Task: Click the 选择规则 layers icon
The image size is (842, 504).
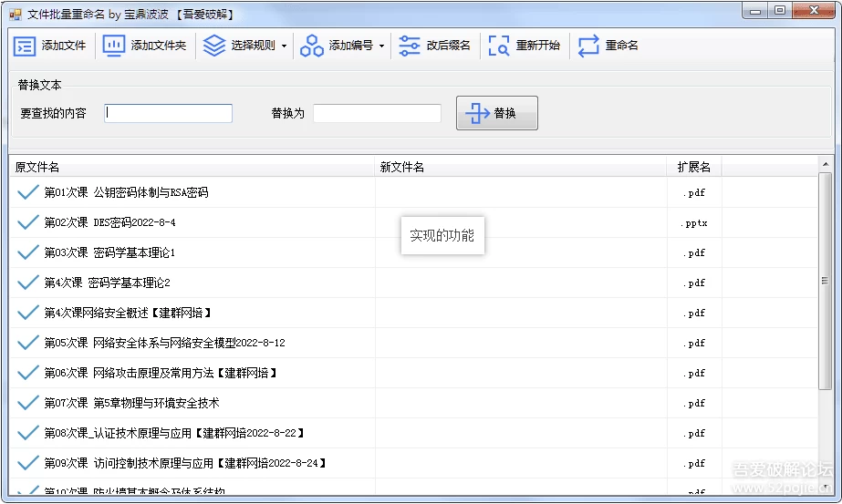Action: [213, 46]
